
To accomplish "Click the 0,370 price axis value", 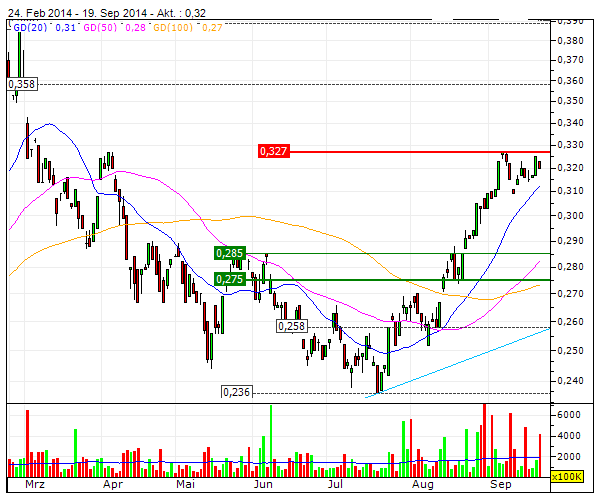I will coord(571,60).
